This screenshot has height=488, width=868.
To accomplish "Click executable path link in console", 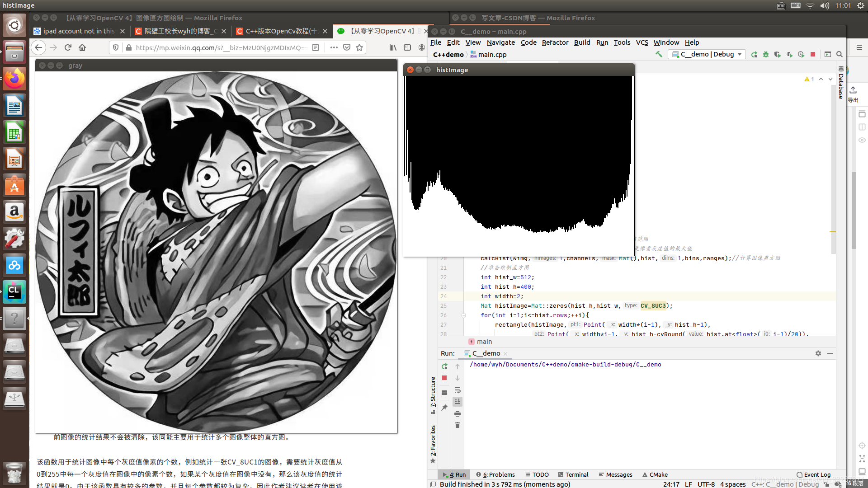I will click(565, 365).
